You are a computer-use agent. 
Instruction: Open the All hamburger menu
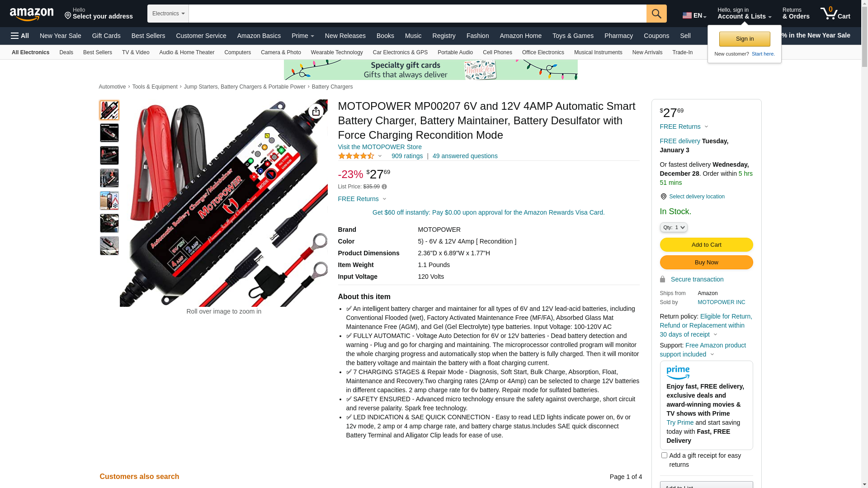tap(20, 36)
